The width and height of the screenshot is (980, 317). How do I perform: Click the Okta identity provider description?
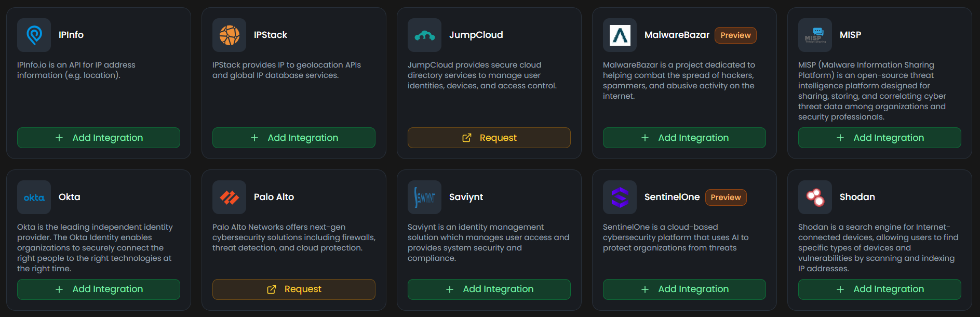[x=95, y=248]
